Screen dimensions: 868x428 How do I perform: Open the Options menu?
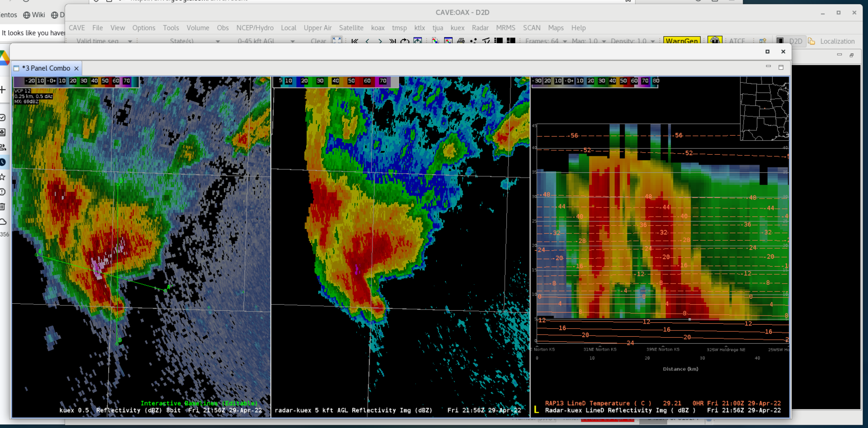(x=144, y=28)
